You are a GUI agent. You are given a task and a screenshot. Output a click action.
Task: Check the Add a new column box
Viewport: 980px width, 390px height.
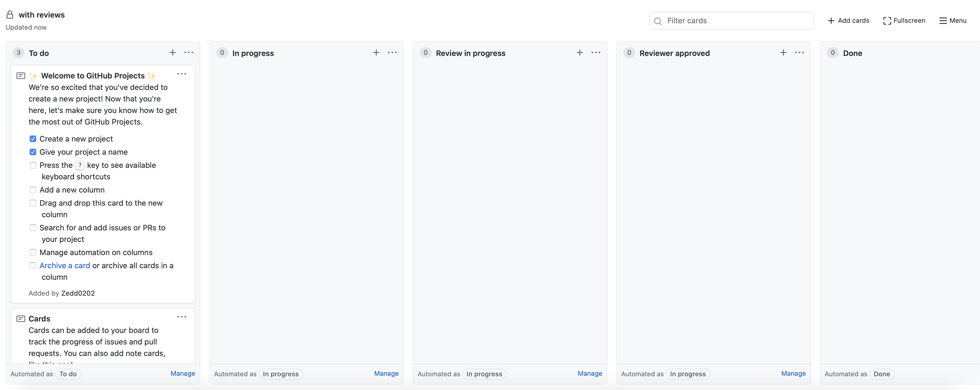[x=33, y=190]
